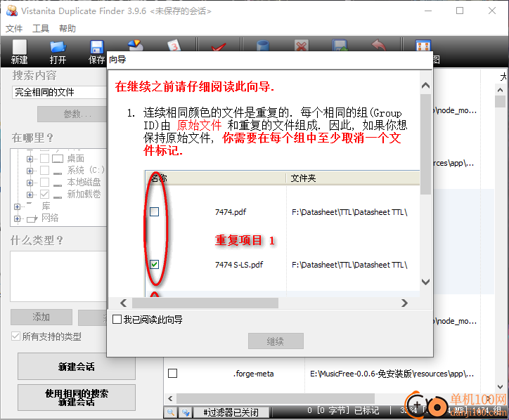Viewport: 509px width, 420px height.
Task: Click the wizard vertical scrollbar thumb
Action: 425,144
